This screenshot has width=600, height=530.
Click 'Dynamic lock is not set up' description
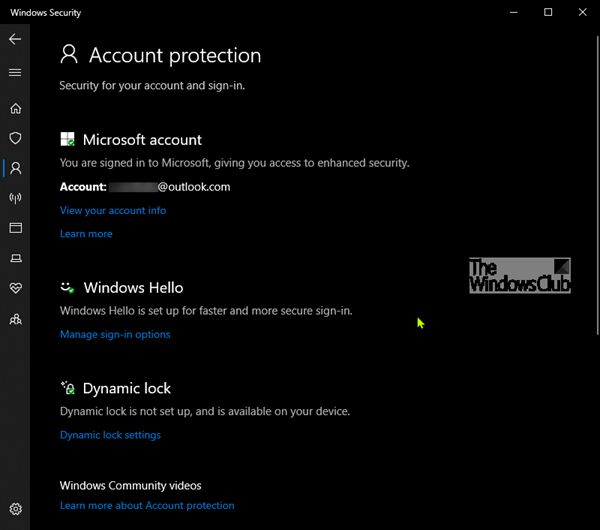(205, 411)
